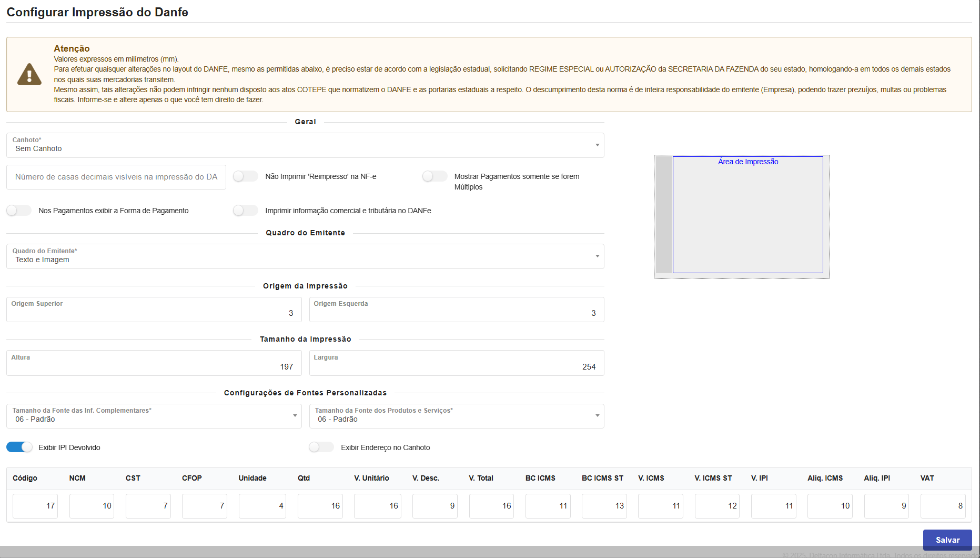This screenshot has height=558, width=980.
Task: Open the Canhoto dropdown
Action: coord(305,145)
